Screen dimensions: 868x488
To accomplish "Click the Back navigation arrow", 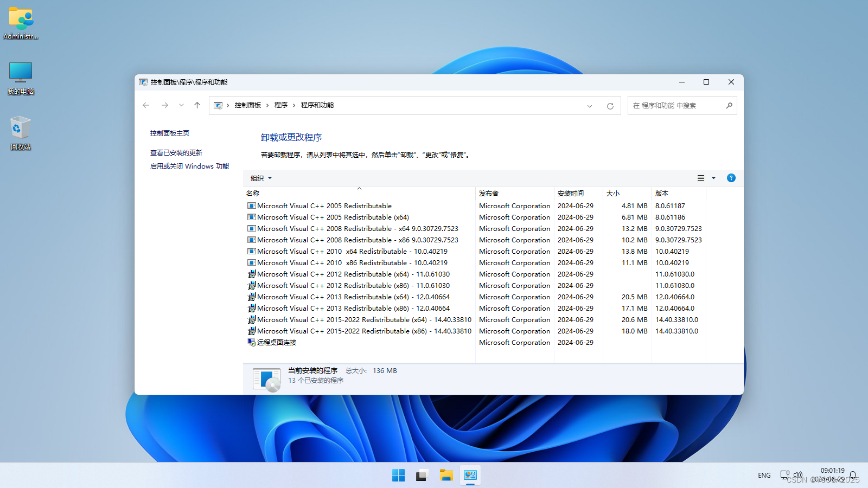I will [x=146, y=105].
